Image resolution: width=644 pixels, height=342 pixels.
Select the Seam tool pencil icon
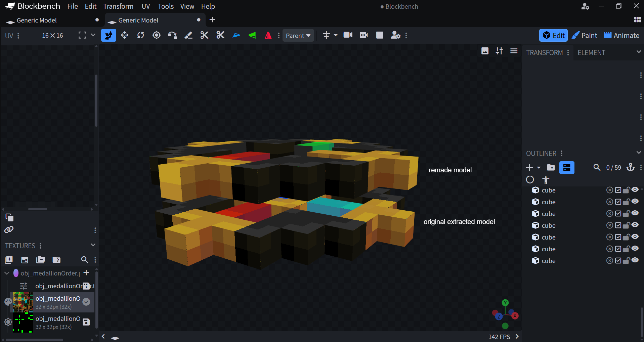coord(188,35)
